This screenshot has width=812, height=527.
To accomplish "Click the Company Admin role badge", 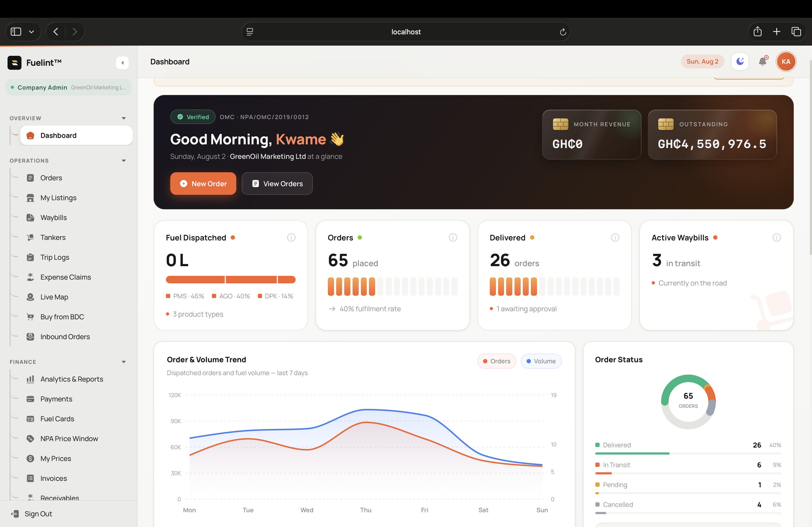I will tap(68, 87).
